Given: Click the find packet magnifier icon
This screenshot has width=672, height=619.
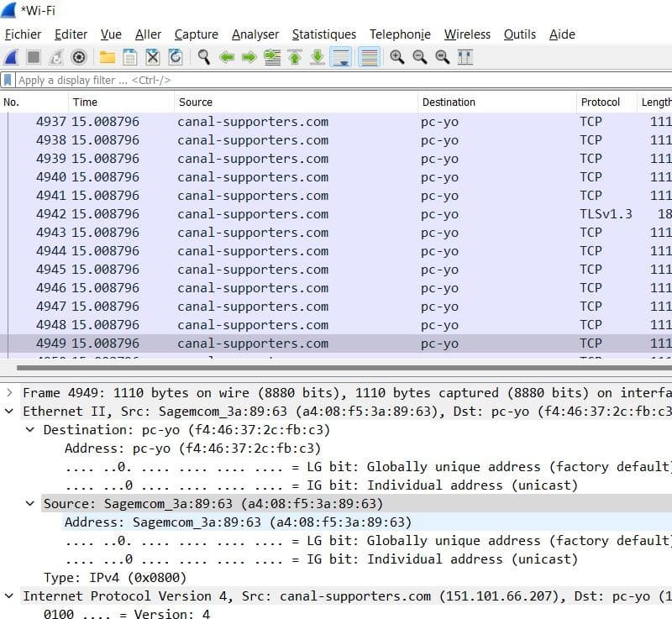Looking at the screenshot, I should (x=203, y=57).
